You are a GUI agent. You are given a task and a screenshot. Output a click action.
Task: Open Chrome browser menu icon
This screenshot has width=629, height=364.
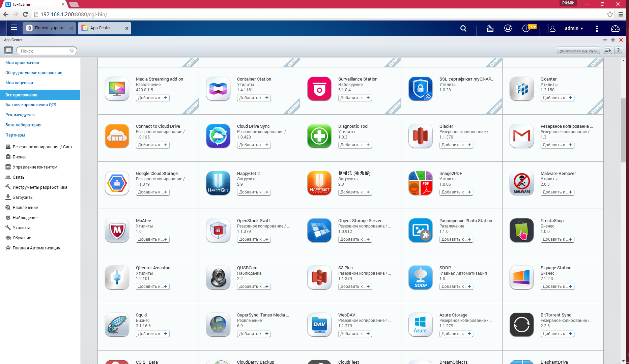(621, 14)
